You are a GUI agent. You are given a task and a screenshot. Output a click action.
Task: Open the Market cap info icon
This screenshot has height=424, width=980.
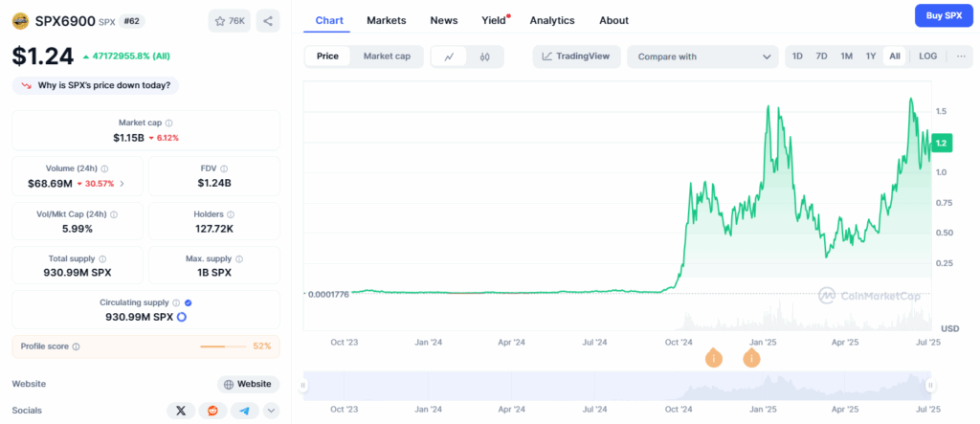(x=169, y=123)
